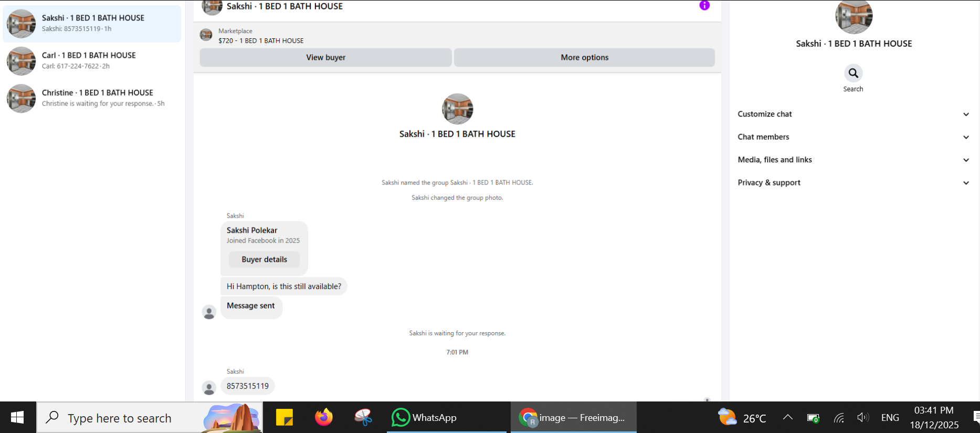
Task: Expand the Chat members section
Action: [x=853, y=137]
